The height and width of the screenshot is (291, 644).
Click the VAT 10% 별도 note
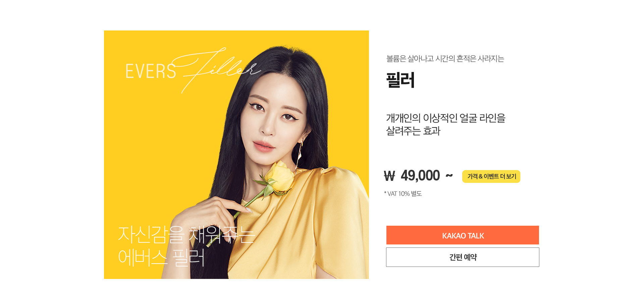tap(403, 194)
